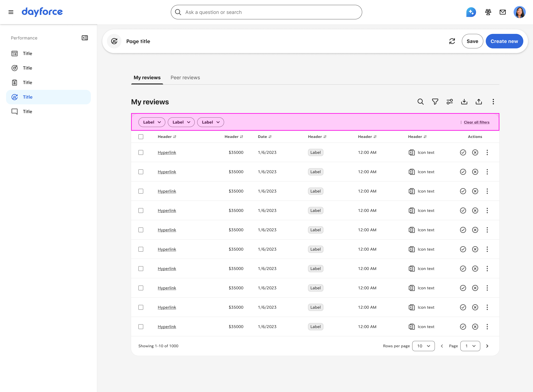
Task: Click the Clear all filters link
Action: pos(477,122)
